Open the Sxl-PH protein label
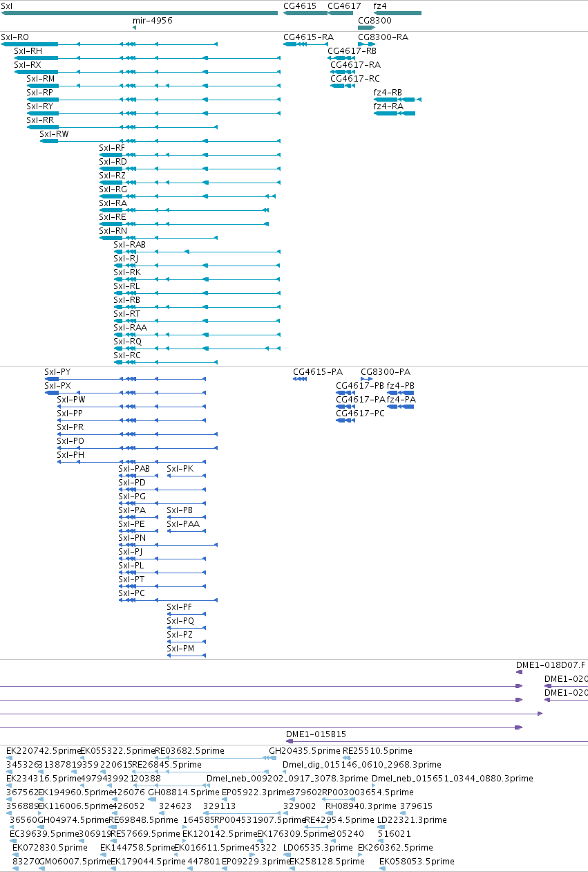Image resolution: width=588 pixels, height=872 pixels. click(70, 455)
